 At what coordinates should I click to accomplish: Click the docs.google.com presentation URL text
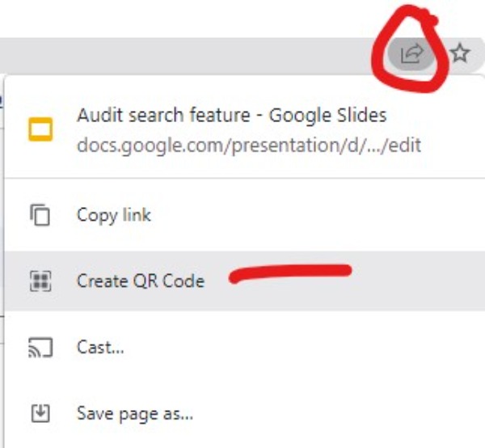coord(249,146)
